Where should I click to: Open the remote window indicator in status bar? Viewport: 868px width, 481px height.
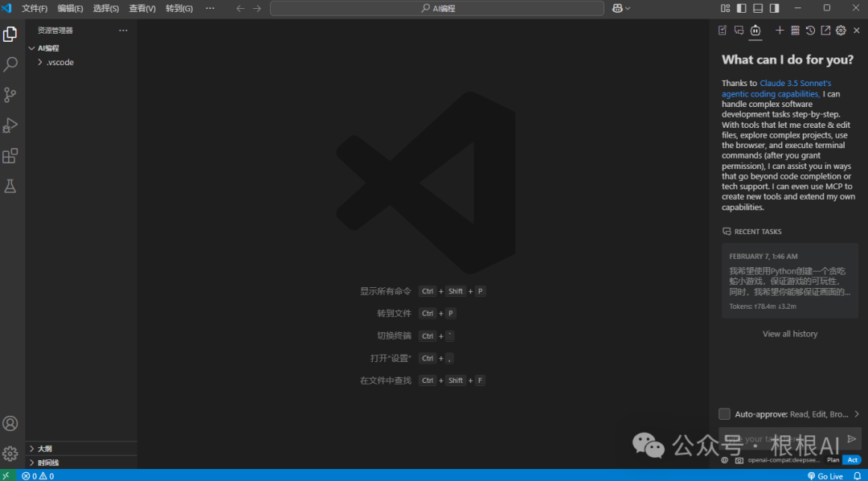(x=6, y=475)
